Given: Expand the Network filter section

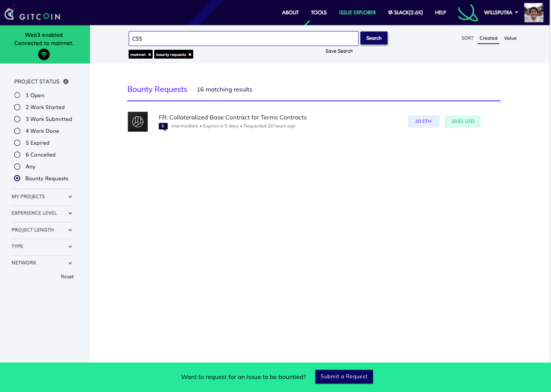Looking at the screenshot, I should [x=42, y=263].
